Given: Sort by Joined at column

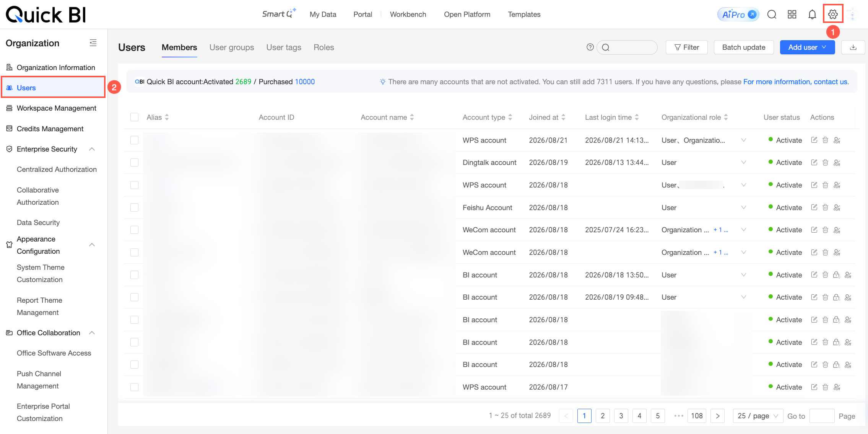Looking at the screenshot, I should tap(563, 117).
